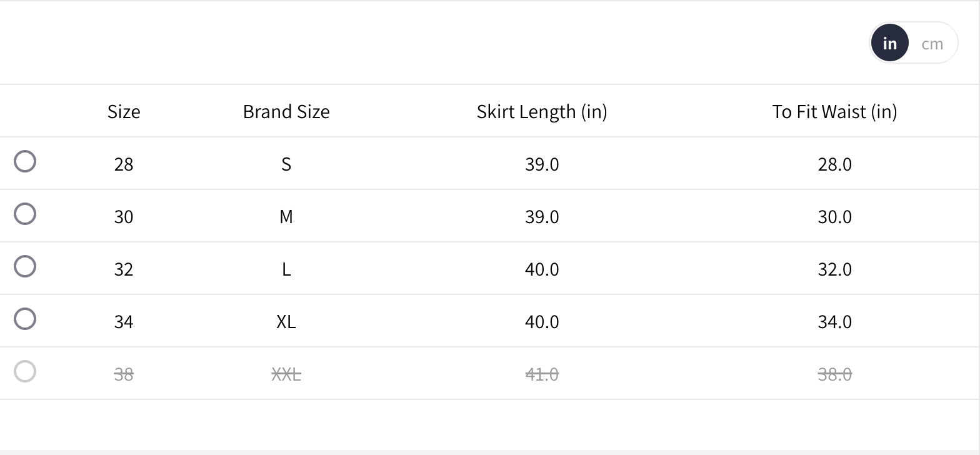Click the Brand Size XL cell
980x455 pixels.
286,321
